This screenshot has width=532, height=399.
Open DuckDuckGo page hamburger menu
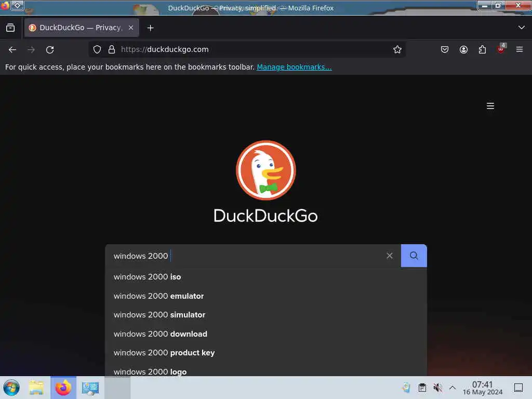pyautogui.click(x=490, y=106)
